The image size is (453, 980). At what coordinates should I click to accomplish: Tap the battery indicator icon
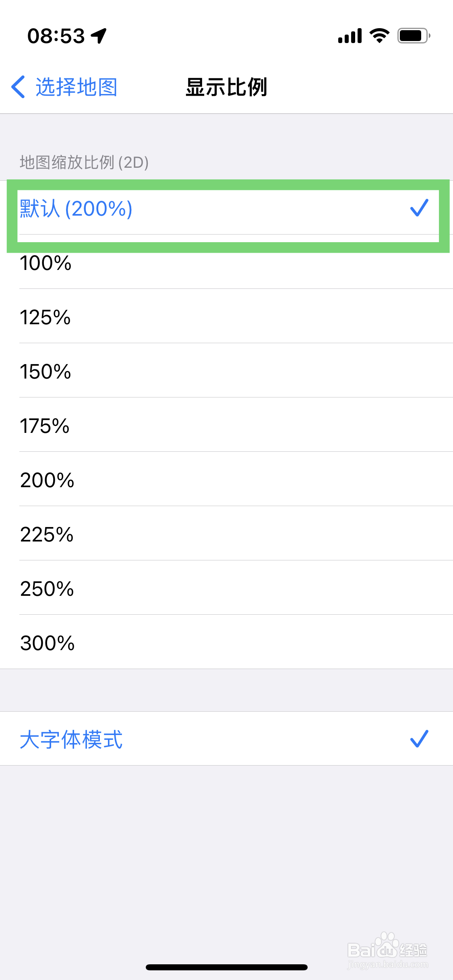coord(414,36)
